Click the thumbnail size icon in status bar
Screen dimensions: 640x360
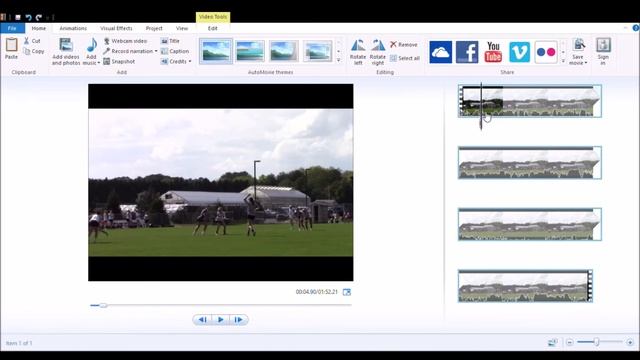point(553,342)
